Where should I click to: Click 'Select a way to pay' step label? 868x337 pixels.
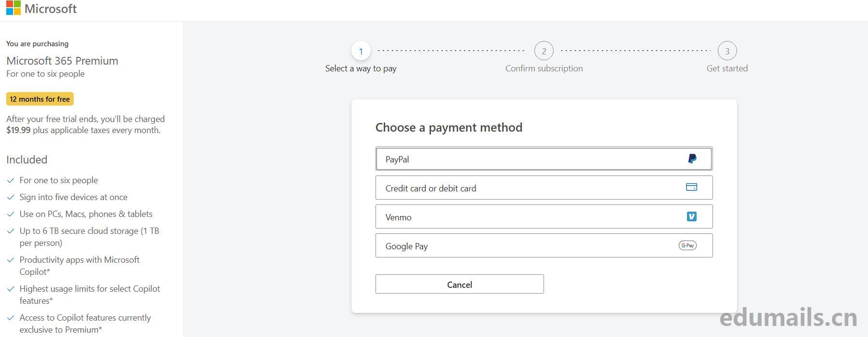tap(361, 68)
